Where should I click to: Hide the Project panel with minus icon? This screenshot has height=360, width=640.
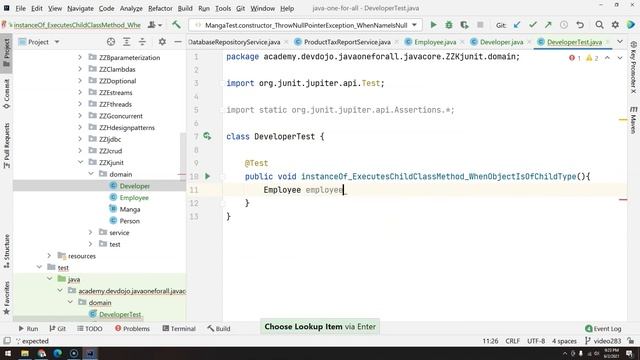178,42
